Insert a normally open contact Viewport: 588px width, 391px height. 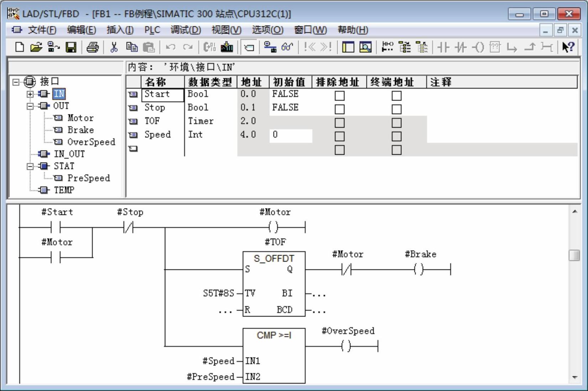tap(443, 47)
